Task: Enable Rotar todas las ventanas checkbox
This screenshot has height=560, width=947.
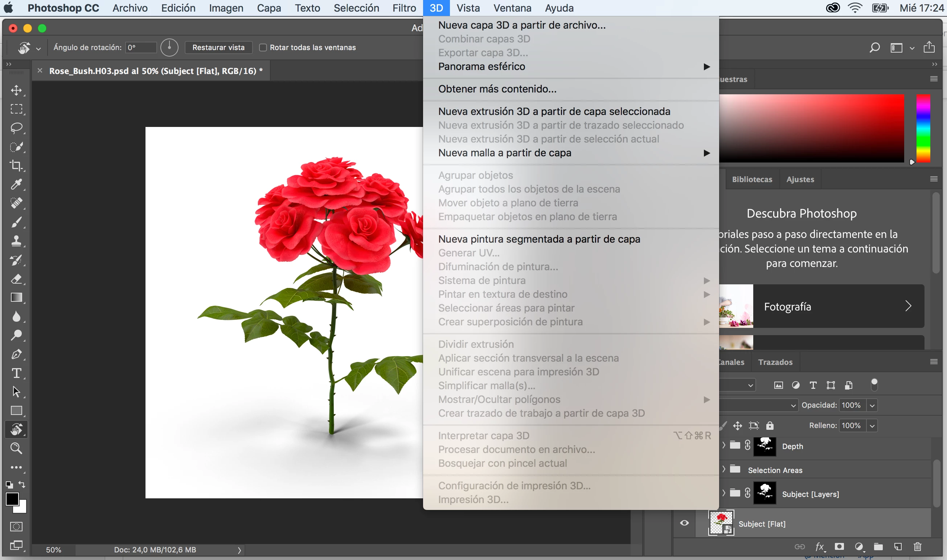Action: (263, 48)
